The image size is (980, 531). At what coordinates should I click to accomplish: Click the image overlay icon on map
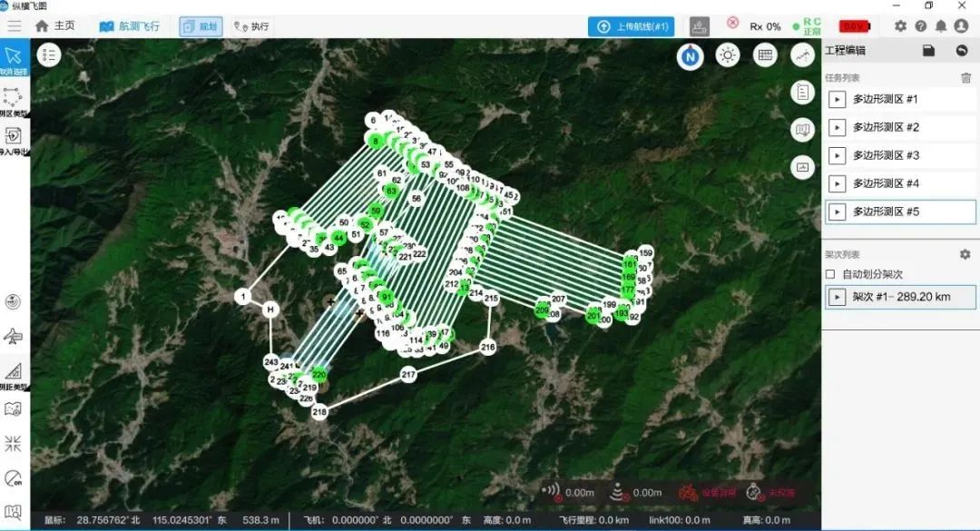coord(802,167)
